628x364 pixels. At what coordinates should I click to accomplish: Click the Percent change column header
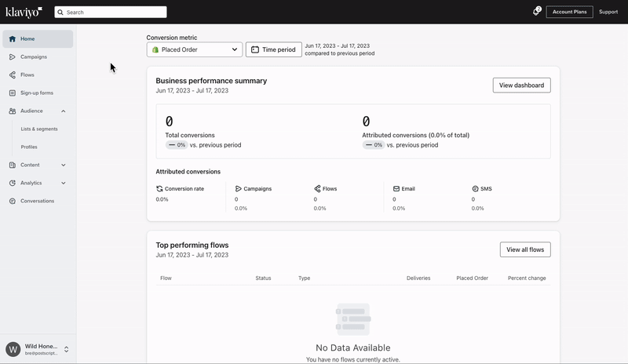coord(527,278)
